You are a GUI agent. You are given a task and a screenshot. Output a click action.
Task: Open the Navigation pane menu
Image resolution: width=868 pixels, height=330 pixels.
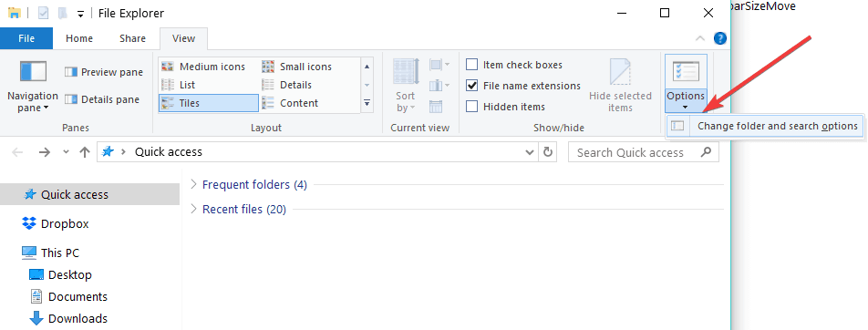33,86
